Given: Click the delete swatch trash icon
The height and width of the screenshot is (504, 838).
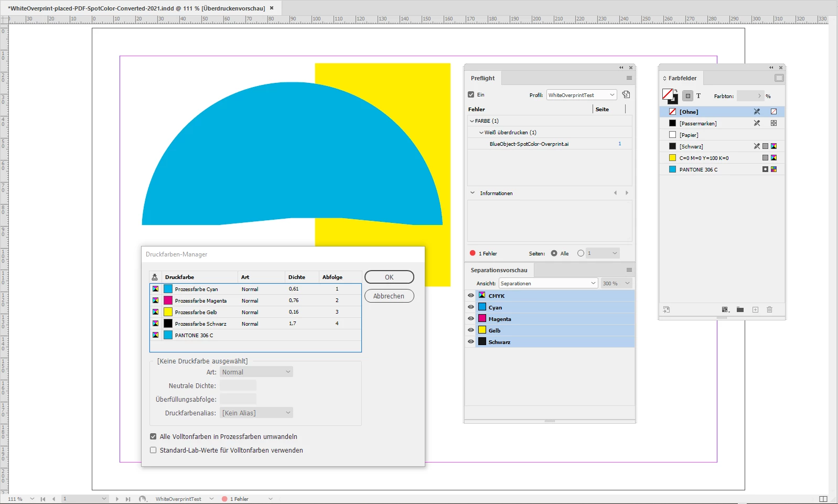Looking at the screenshot, I should point(769,310).
